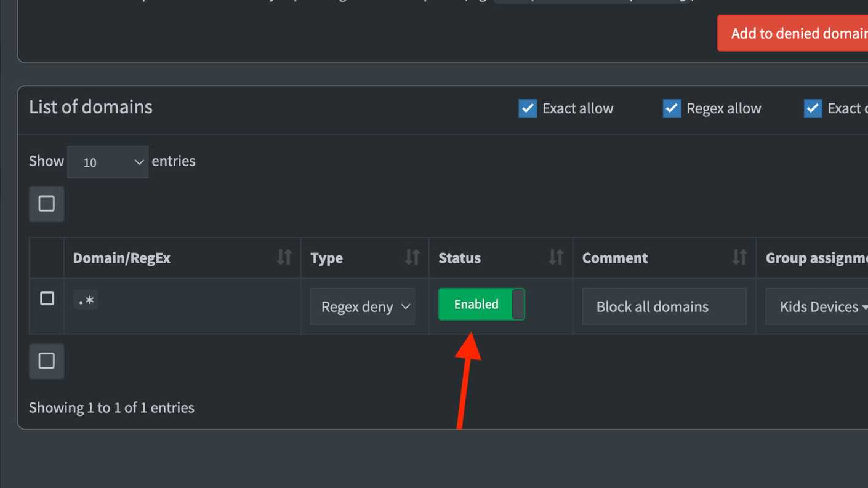This screenshot has height=488, width=868.
Task: Click the Status column header label
Action: click(459, 258)
